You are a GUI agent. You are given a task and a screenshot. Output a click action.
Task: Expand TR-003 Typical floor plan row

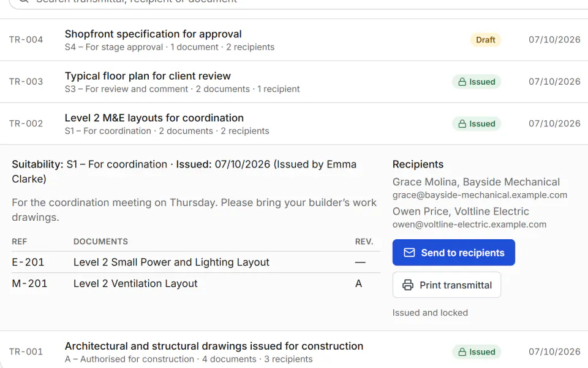tap(294, 82)
